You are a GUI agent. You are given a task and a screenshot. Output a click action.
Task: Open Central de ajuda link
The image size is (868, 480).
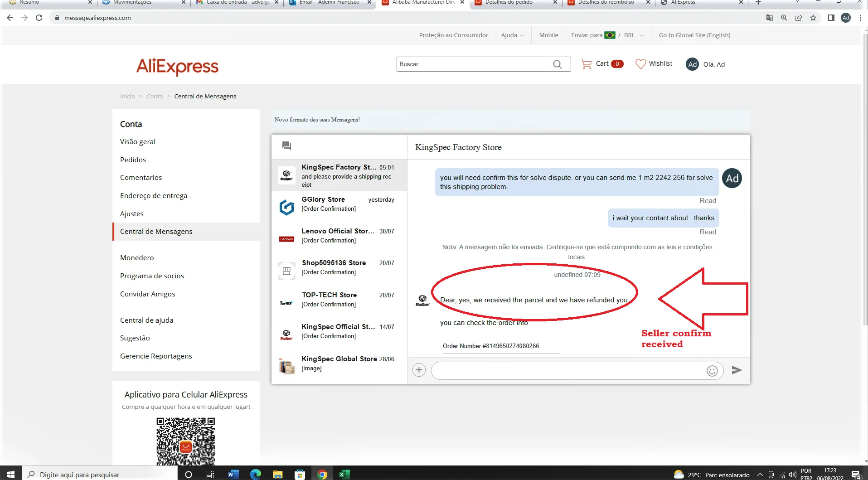(146, 320)
